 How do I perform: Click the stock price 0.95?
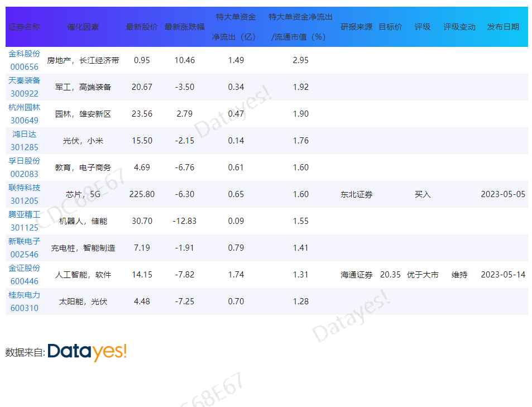pos(142,60)
